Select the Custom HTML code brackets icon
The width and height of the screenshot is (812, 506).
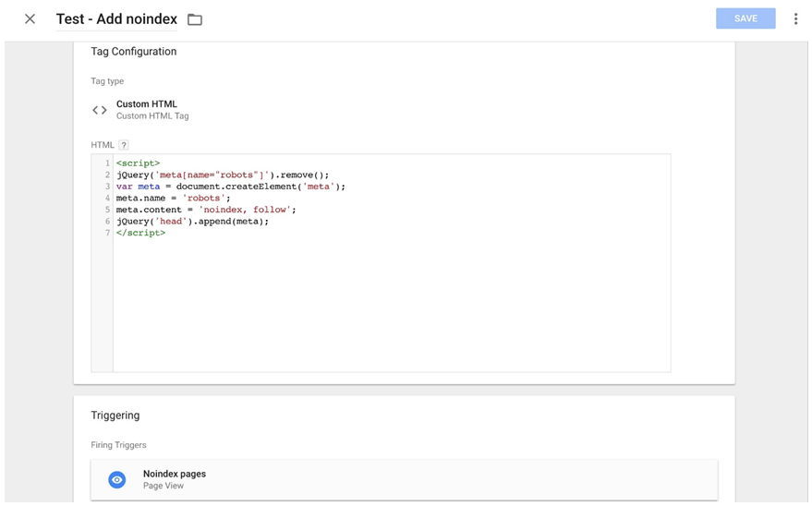click(x=100, y=110)
